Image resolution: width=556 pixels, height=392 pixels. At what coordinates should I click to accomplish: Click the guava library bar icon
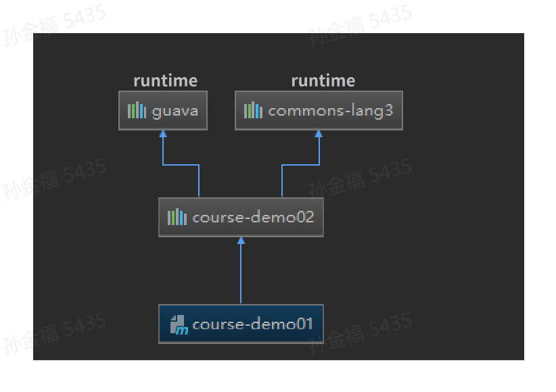coord(137,110)
